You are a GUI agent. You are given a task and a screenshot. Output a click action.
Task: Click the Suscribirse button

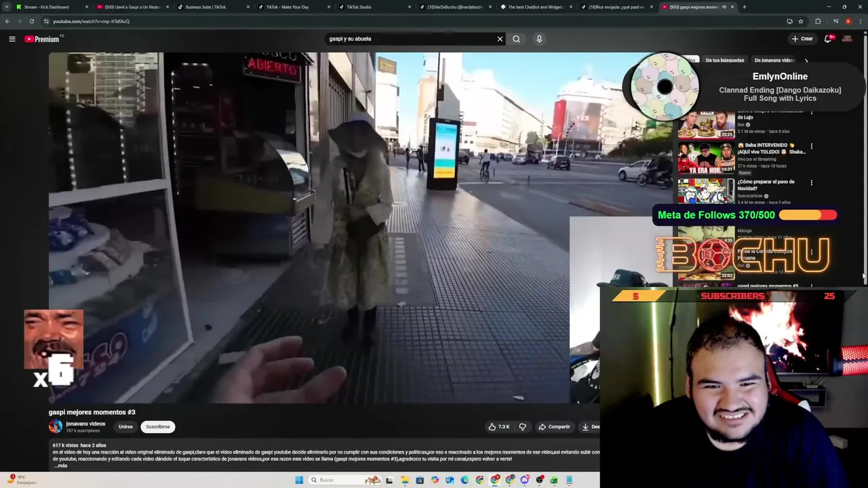[157, 426]
